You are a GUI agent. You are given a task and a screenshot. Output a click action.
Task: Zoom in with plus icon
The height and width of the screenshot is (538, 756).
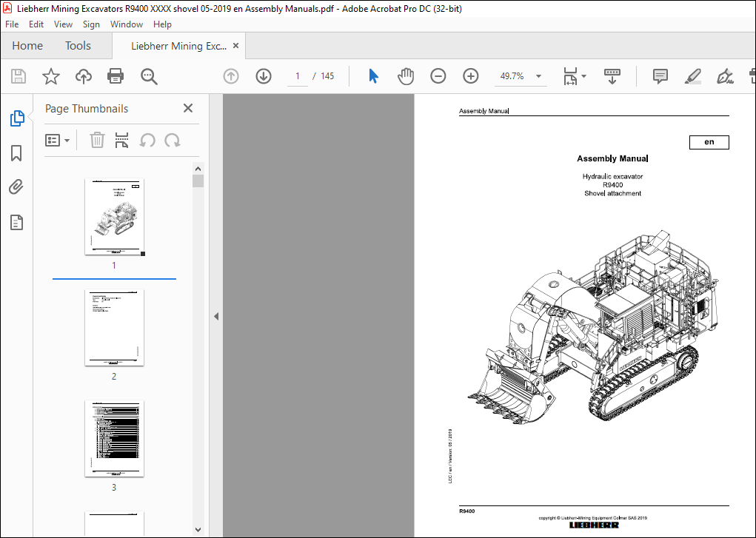(471, 76)
